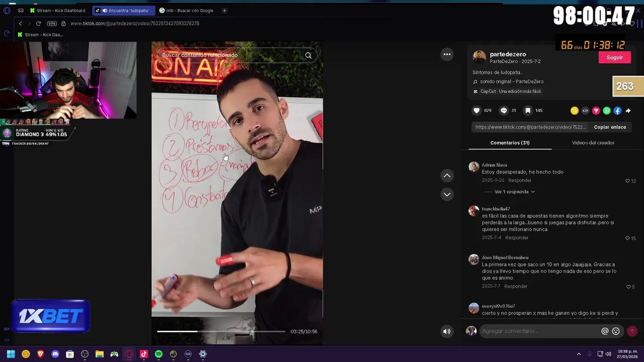This screenshot has width=644, height=362.
Task: Open Stream - Kick Das... bookmark
Action: [x=40, y=35]
